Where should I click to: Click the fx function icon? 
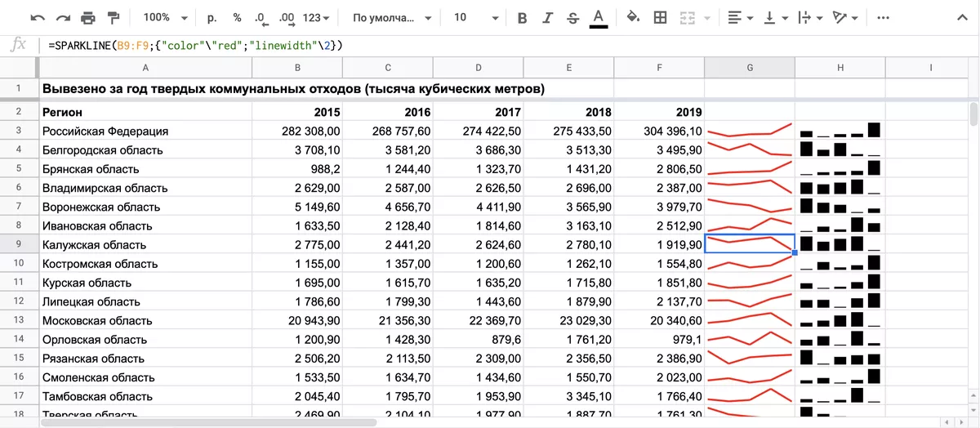(x=18, y=45)
